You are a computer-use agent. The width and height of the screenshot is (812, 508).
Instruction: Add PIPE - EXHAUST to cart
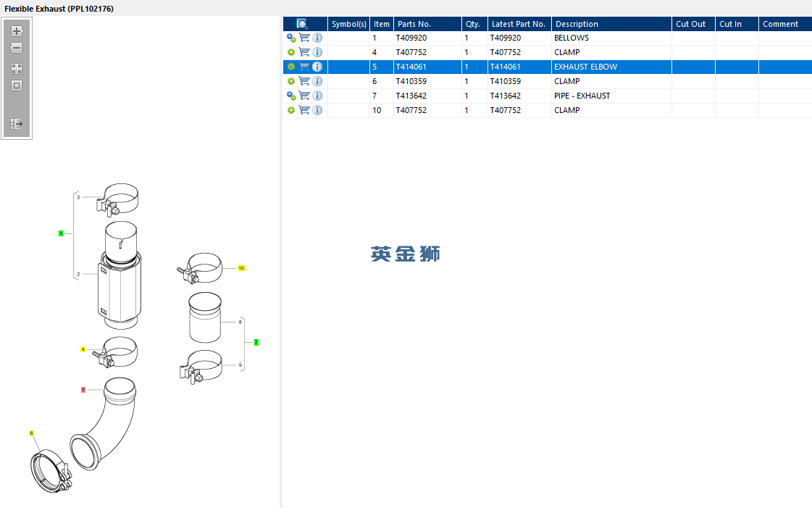(x=304, y=96)
